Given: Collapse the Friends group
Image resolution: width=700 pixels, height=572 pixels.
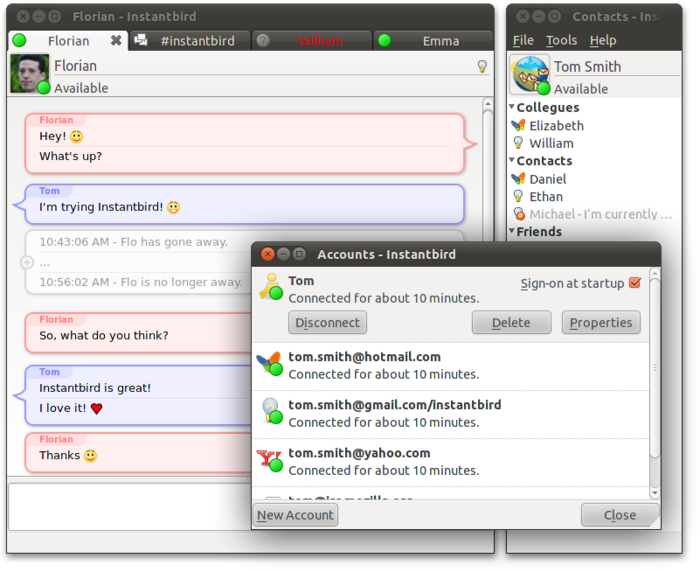Looking at the screenshot, I should (x=512, y=231).
